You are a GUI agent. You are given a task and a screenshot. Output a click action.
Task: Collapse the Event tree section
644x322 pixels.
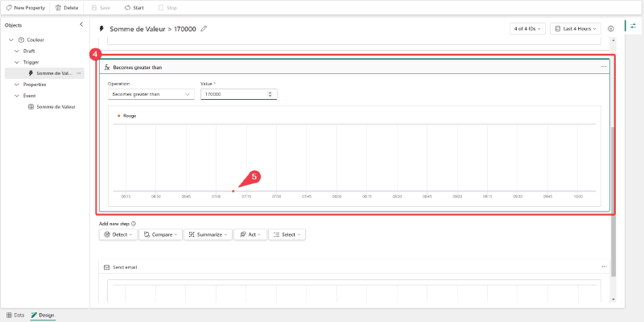coord(17,95)
